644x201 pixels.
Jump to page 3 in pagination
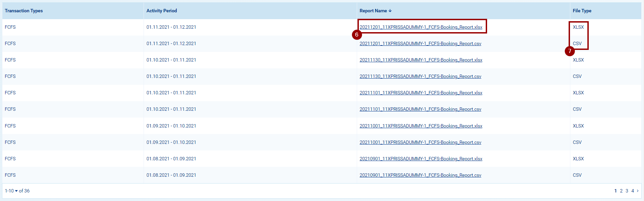point(627,191)
